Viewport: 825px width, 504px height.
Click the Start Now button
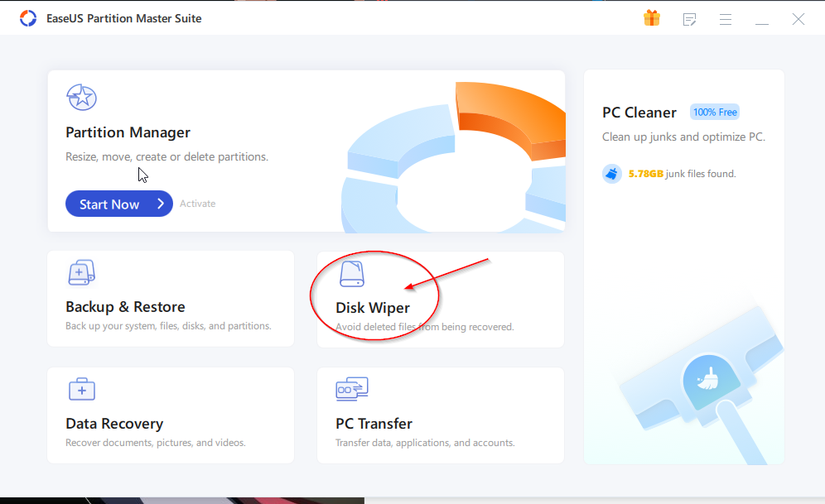pos(119,204)
